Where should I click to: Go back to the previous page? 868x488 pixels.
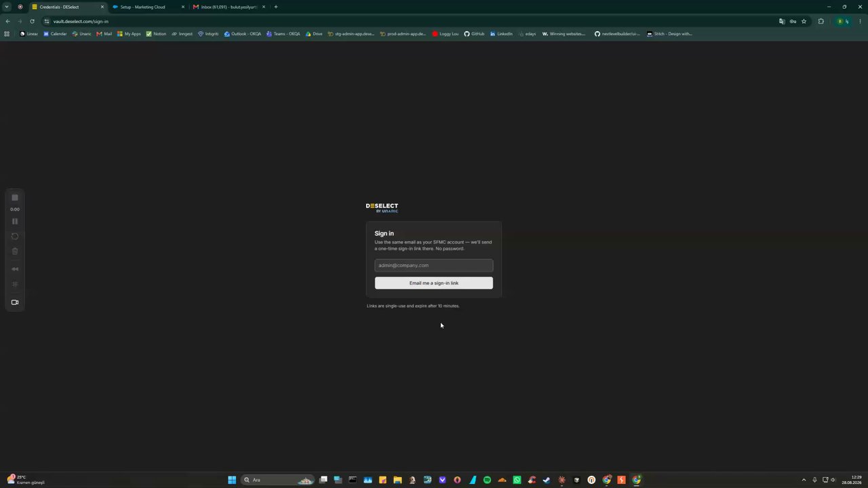pyautogui.click(x=7, y=21)
